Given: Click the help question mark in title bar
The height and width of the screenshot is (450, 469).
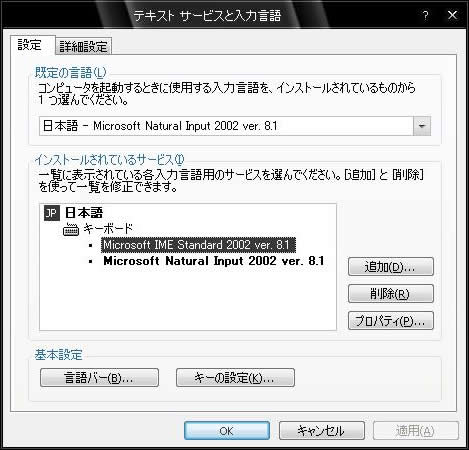Looking at the screenshot, I should (425, 15).
